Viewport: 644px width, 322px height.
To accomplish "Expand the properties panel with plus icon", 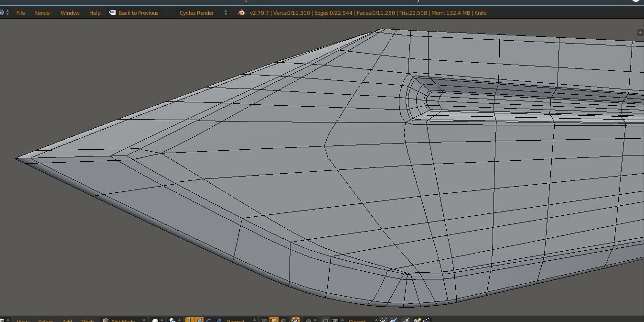I will (x=640, y=33).
